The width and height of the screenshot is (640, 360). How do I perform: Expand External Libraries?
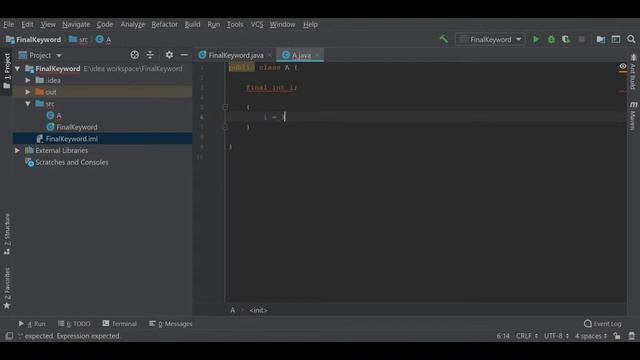click(x=17, y=151)
